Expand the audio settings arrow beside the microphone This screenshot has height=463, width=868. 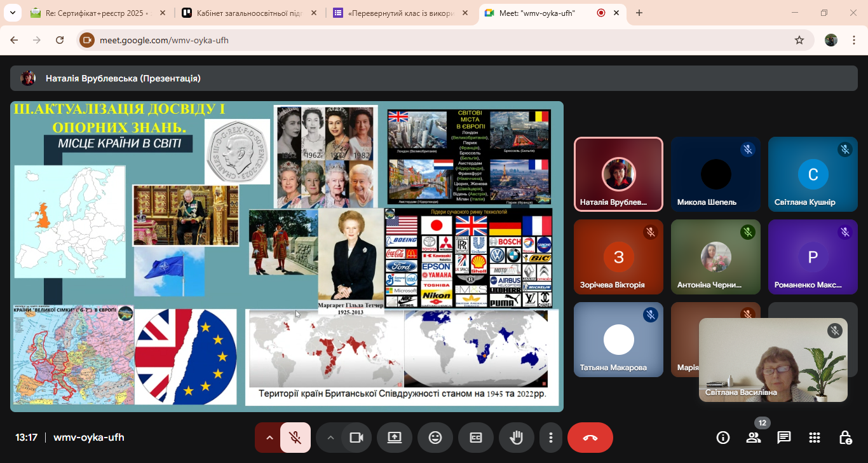coord(269,438)
